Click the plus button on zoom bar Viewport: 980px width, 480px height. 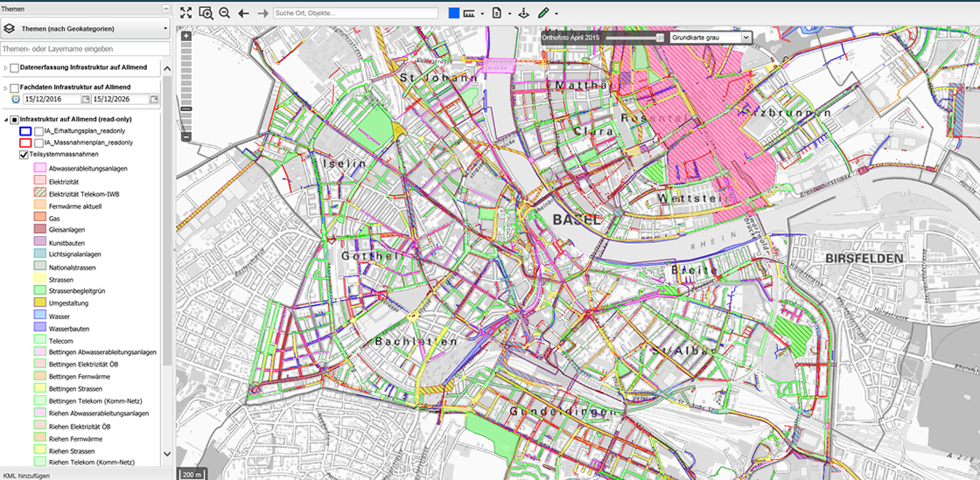point(186,37)
